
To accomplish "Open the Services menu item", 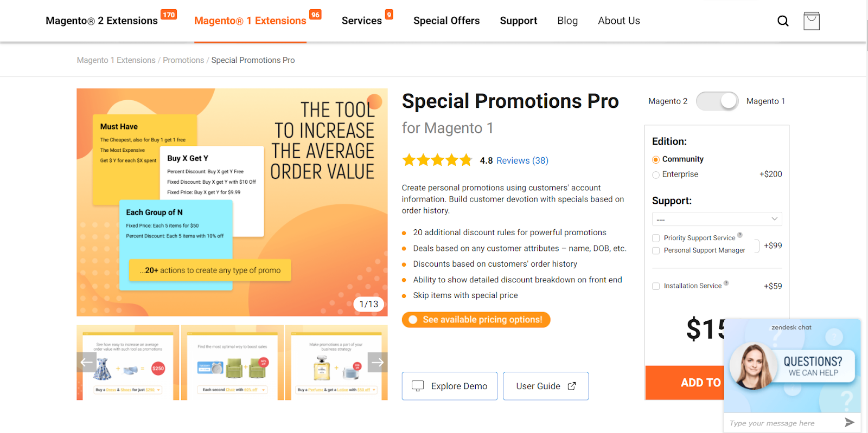I will tap(362, 21).
